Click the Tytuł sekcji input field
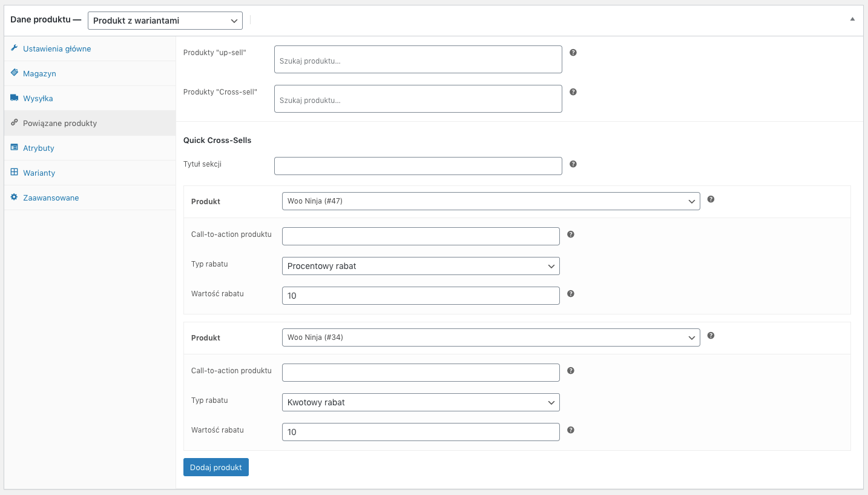868x495 pixels. 418,166
